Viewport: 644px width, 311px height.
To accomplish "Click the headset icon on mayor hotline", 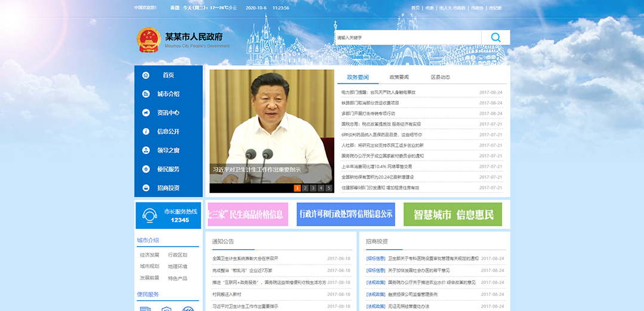I will point(152,215).
